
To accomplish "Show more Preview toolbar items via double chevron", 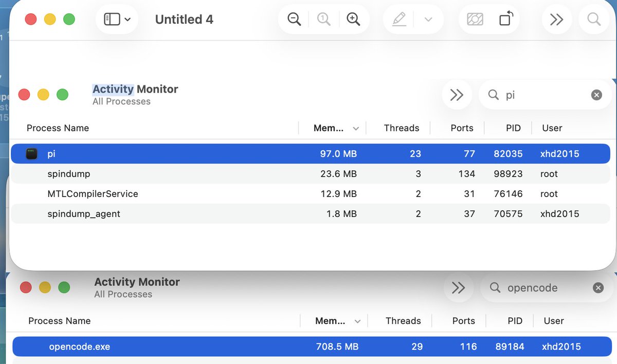I will (x=557, y=20).
